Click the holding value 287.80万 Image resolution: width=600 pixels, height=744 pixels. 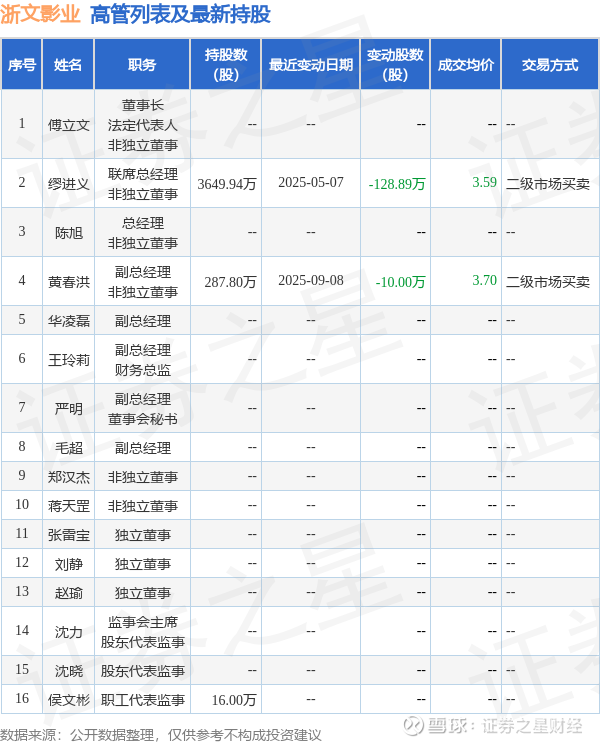point(230,282)
